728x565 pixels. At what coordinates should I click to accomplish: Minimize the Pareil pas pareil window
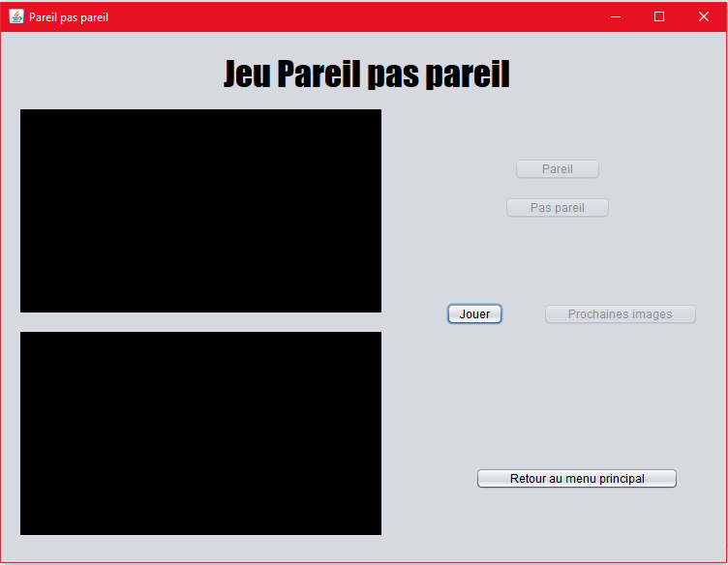616,16
